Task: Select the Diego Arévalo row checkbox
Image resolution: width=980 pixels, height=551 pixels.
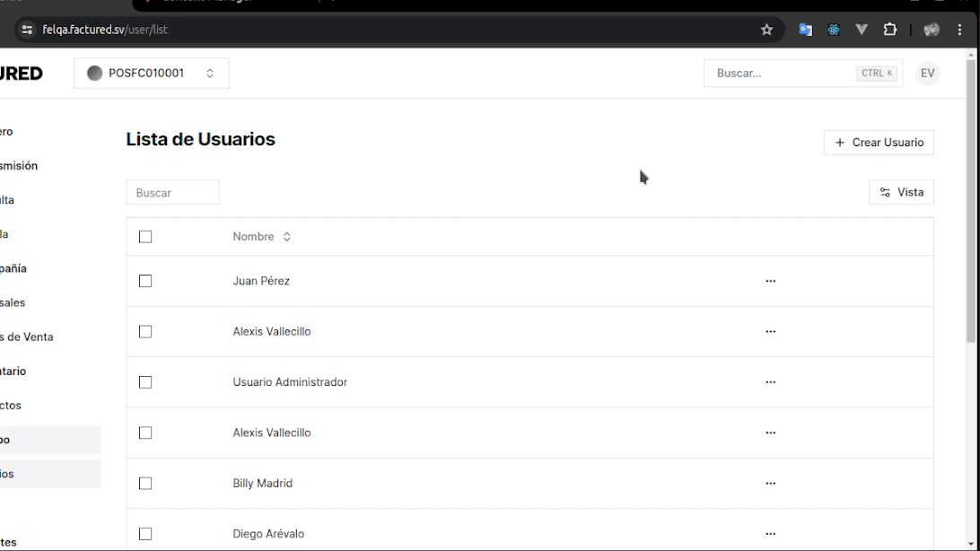Action: [145, 534]
